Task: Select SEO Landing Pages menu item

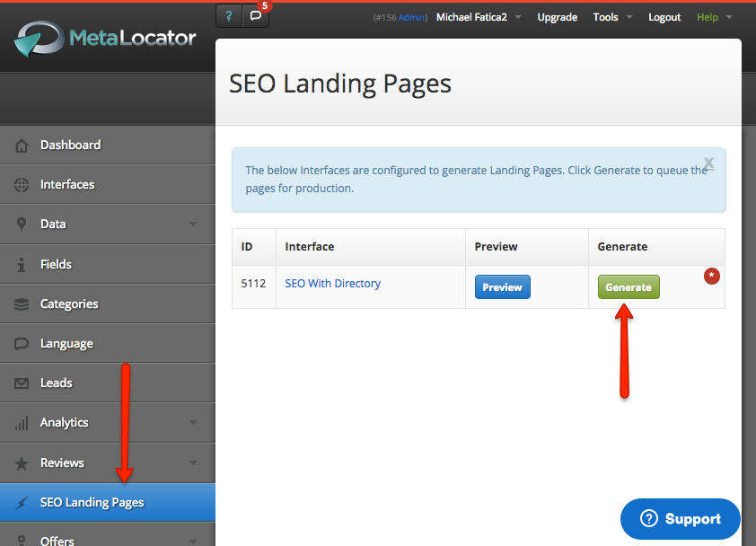Action: click(108, 503)
